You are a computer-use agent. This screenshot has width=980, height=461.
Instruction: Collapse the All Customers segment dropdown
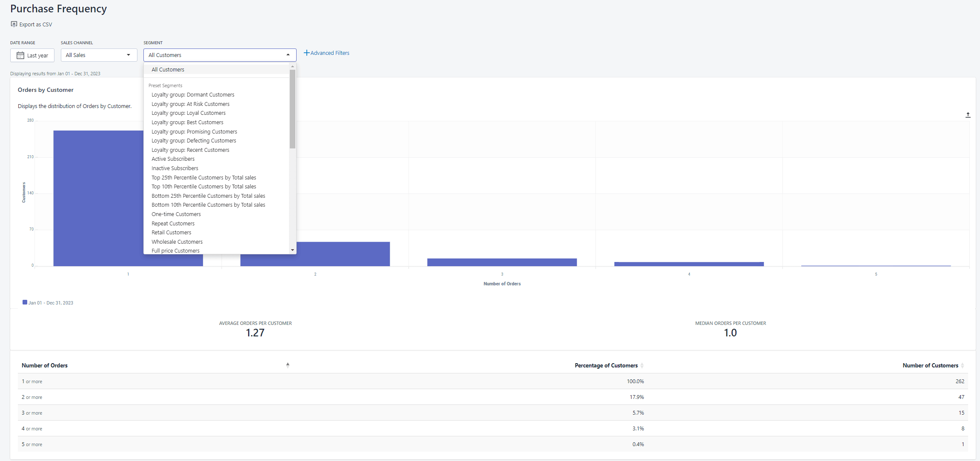pyautogui.click(x=220, y=55)
